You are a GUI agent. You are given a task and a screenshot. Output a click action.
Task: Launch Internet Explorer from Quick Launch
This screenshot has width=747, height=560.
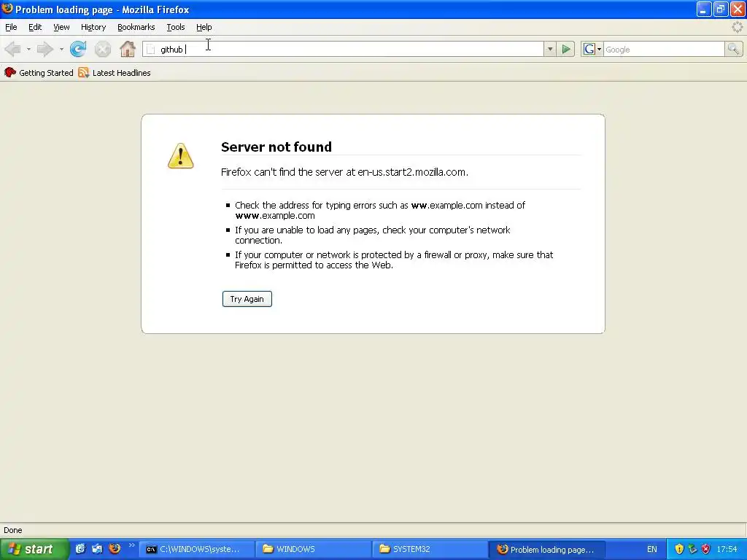tap(80, 548)
